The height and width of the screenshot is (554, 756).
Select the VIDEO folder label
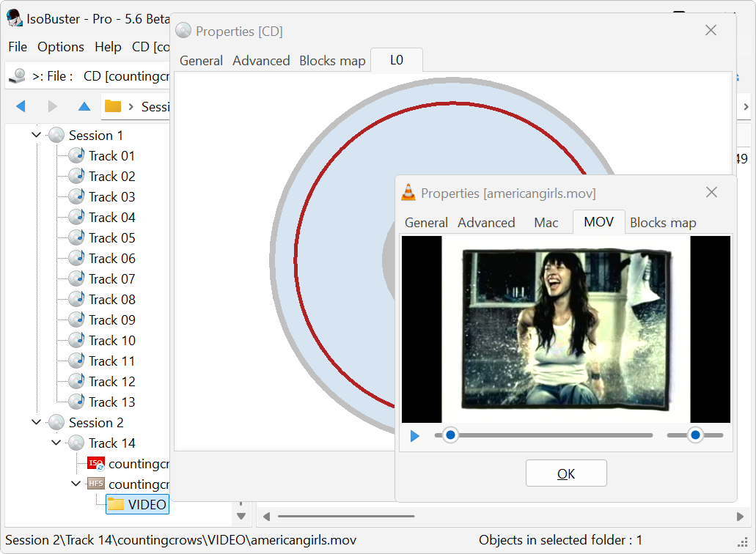pyautogui.click(x=147, y=504)
